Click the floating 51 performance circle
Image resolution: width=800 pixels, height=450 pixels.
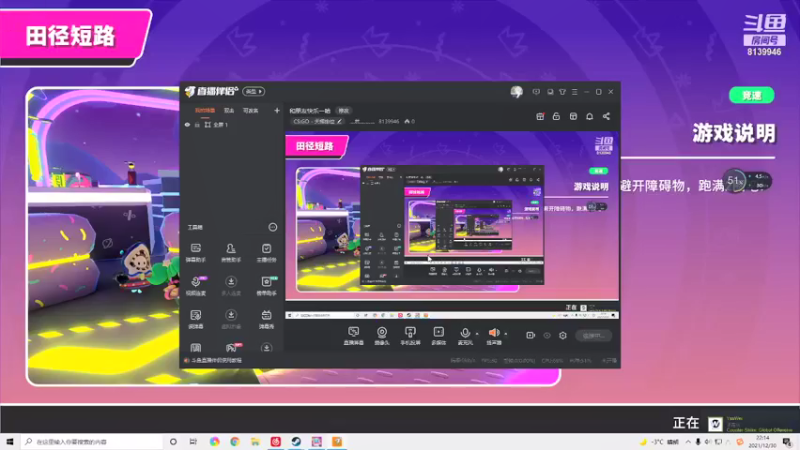click(x=735, y=180)
